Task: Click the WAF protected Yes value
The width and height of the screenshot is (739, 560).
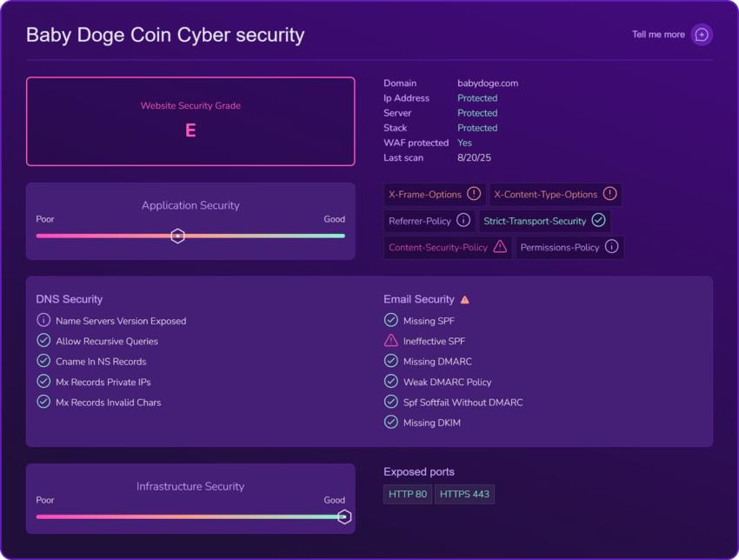Action: pos(465,143)
